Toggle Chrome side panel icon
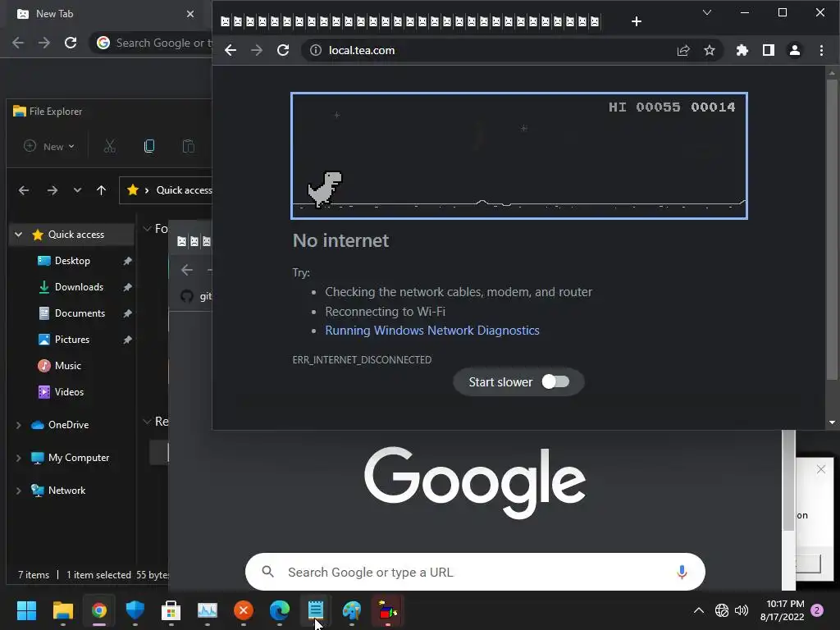This screenshot has height=630, width=840. (x=768, y=50)
